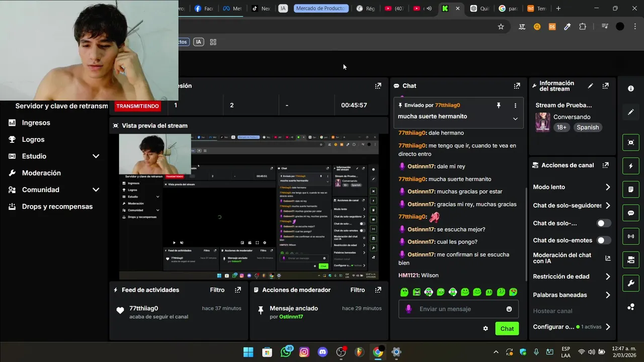The height and width of the screenshot is (362, 644).
Task: Open the Windows Start menu
Action: 249,352
